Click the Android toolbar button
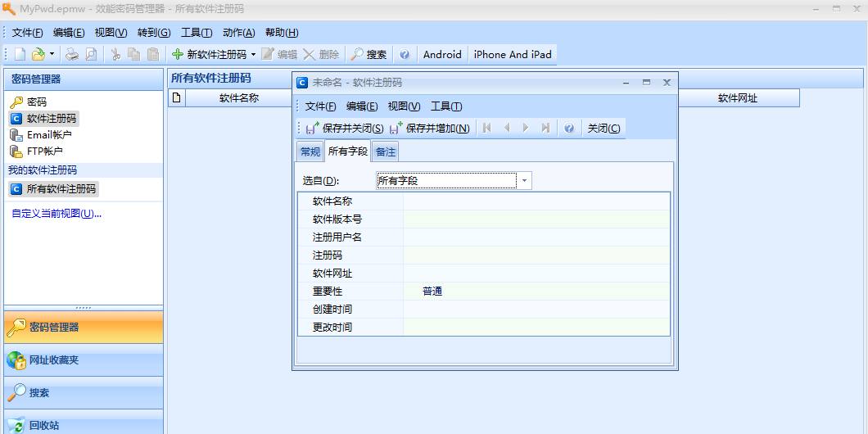 click(442, 54)
